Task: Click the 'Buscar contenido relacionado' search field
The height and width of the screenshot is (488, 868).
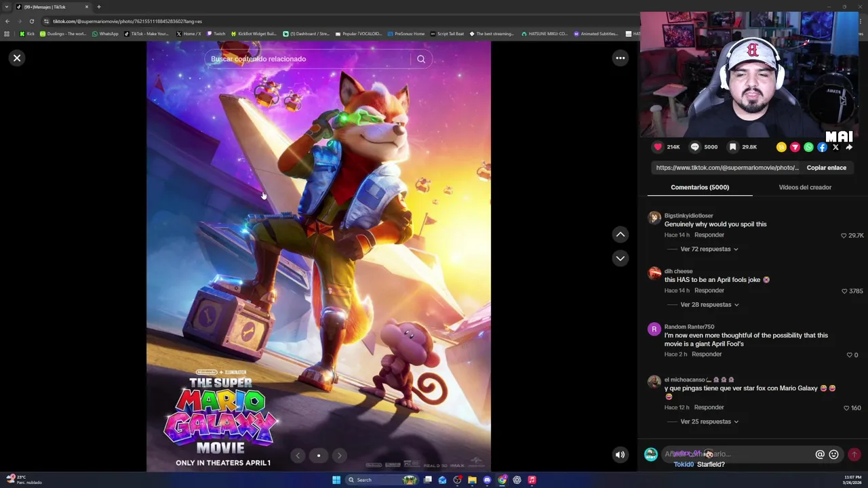Action: click(309, 59)
